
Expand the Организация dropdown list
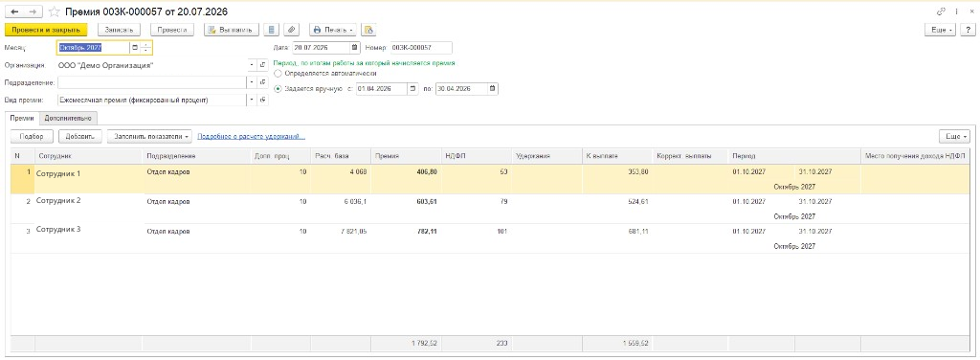[x=252, y=64]
